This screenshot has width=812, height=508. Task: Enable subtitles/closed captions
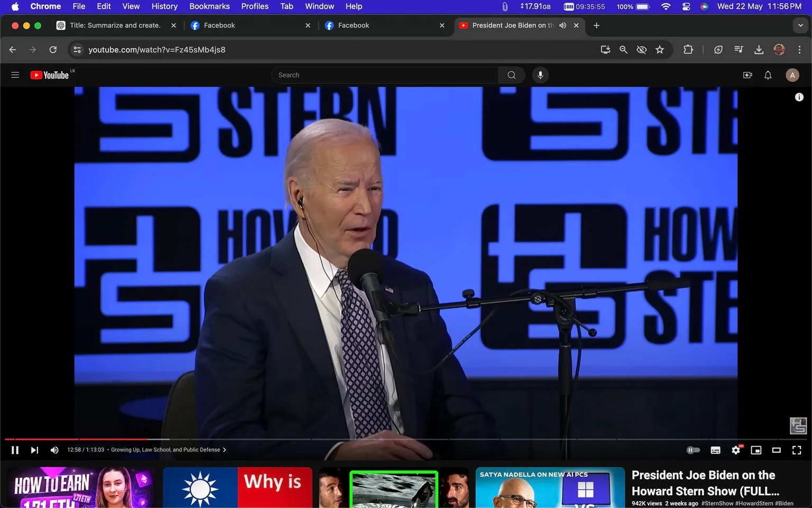715,450
